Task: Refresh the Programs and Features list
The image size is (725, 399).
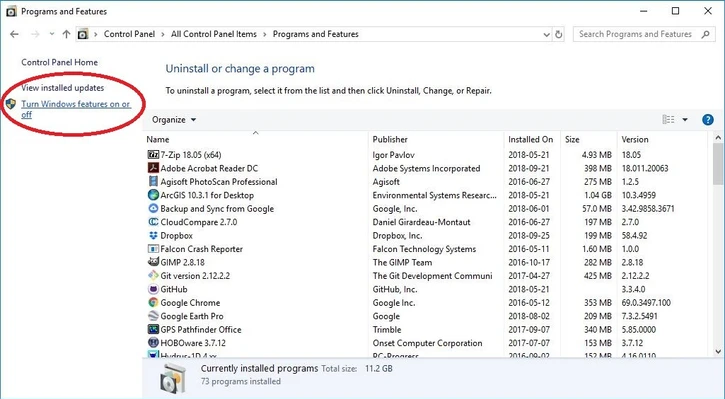Action: [x=559, y=34]
